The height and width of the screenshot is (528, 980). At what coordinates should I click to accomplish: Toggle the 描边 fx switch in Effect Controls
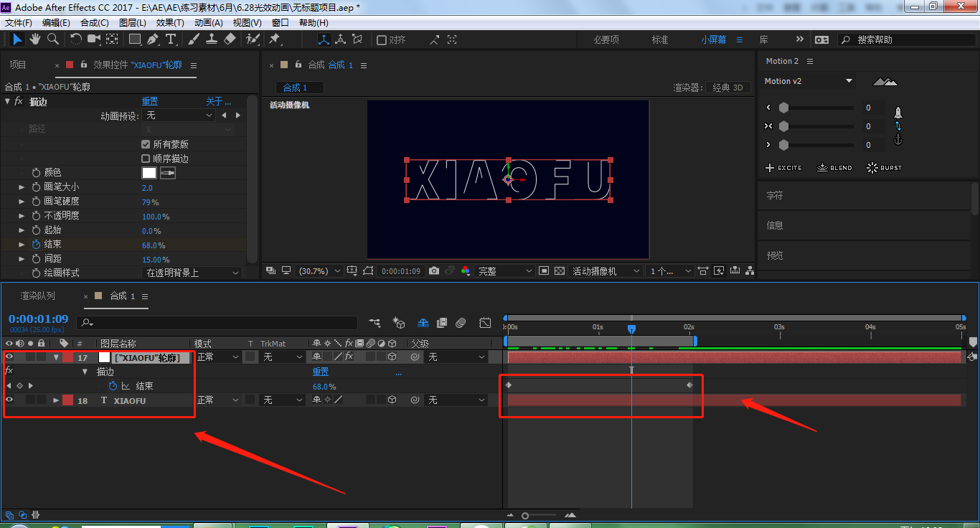[19, 102]
